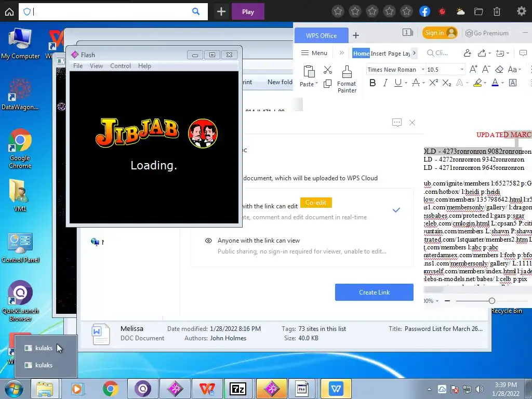Toggle Subscript formatting
The image size is (532, 399).
(x=446, y=83)
